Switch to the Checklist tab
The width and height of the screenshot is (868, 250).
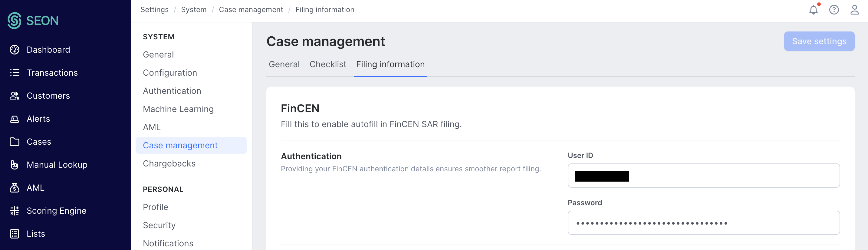[x=327, y=64]
